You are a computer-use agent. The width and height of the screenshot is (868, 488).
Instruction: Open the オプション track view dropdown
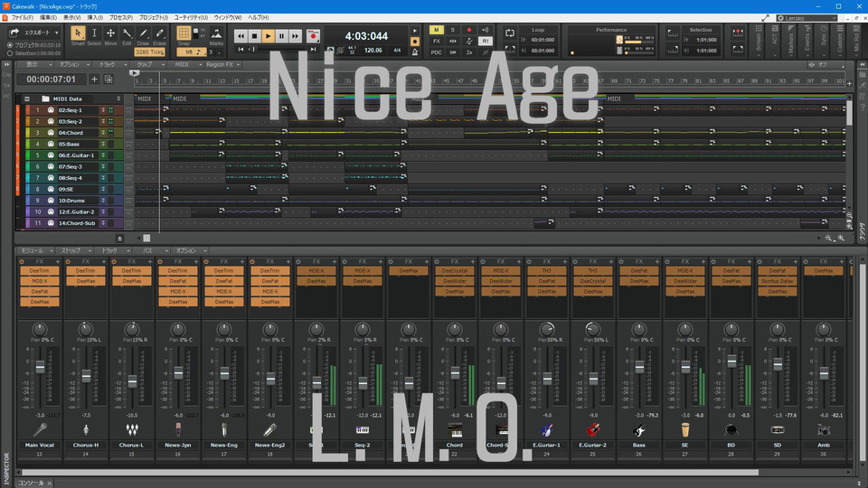73,64
